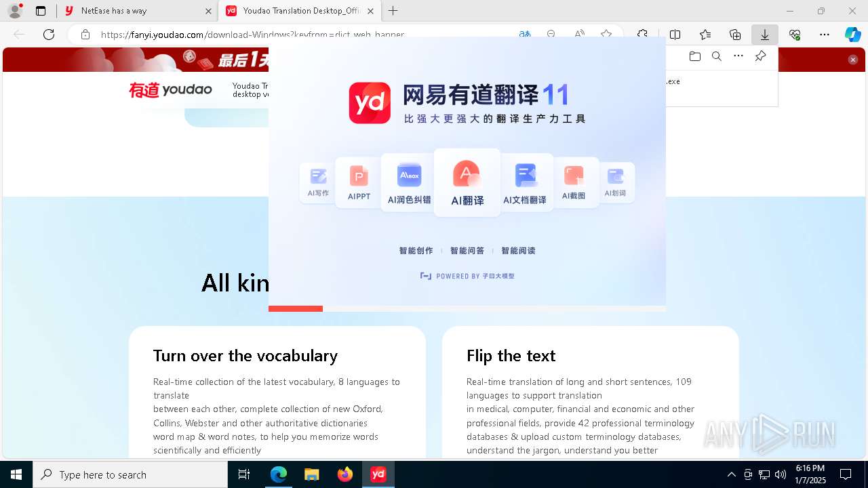Close the NetEase has a way tab
Screen dimensions: 868x488
pyautogui.click(x=208, y=11)
